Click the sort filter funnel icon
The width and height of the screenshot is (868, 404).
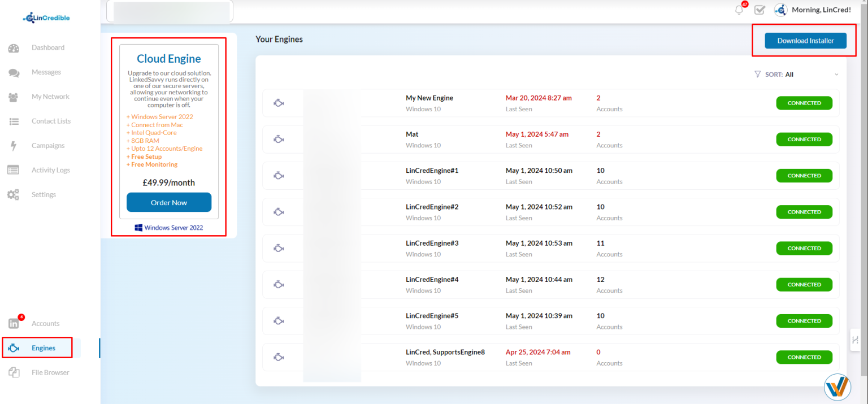click(758, 74)
